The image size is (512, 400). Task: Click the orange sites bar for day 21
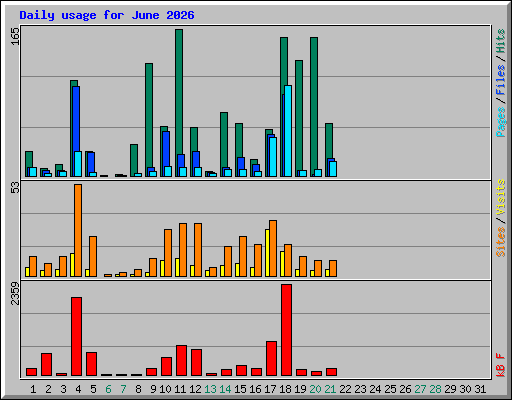point(333,268)
